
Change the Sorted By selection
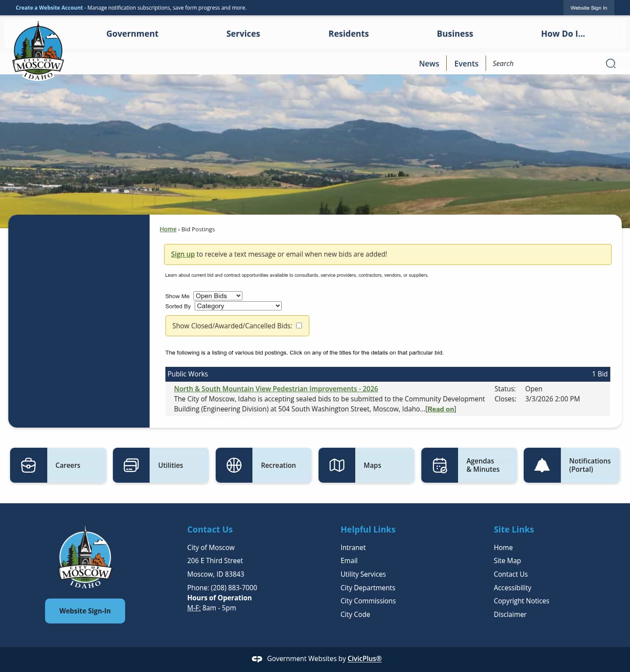238,306
